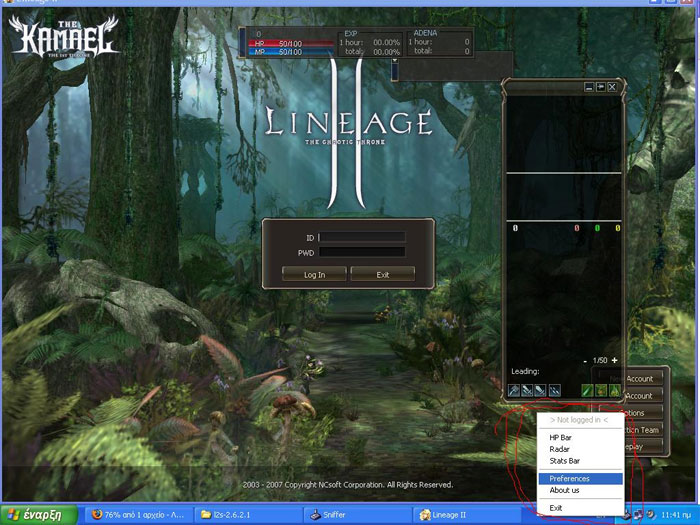Click the Leading: label in radar
The image size is (700, 525).
pos(525,371)
